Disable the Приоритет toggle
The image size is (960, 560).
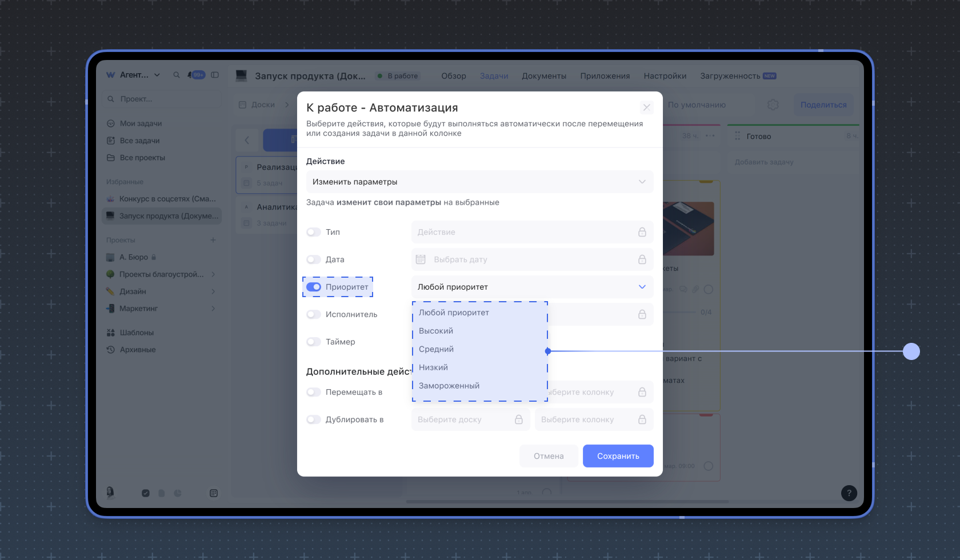[314, 287]
